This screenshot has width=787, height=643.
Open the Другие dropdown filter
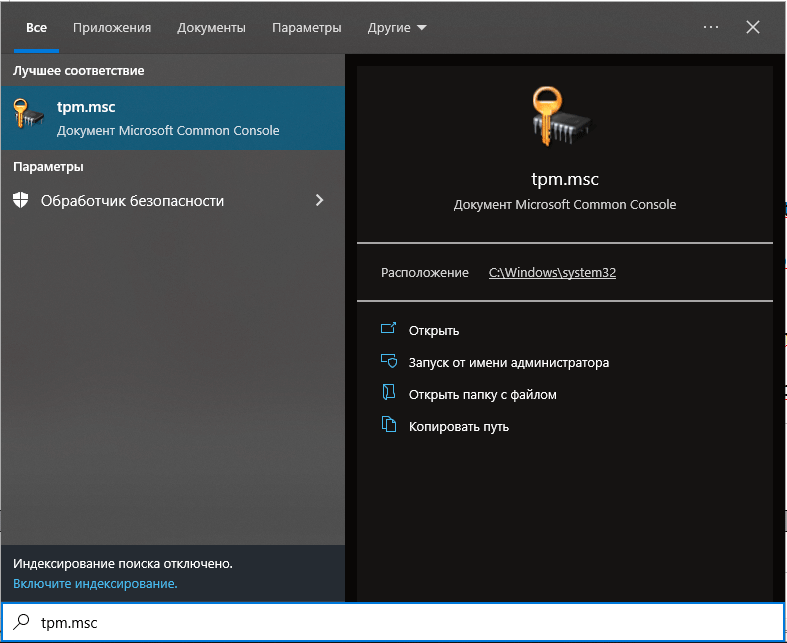(397, 28)
